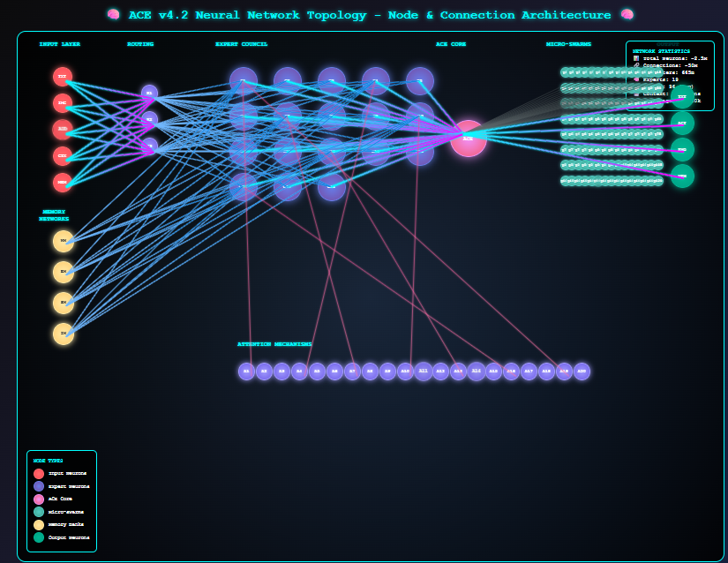Screen dimensions: 728x563
Task: Select attention node A7
Action: point(352,372)
